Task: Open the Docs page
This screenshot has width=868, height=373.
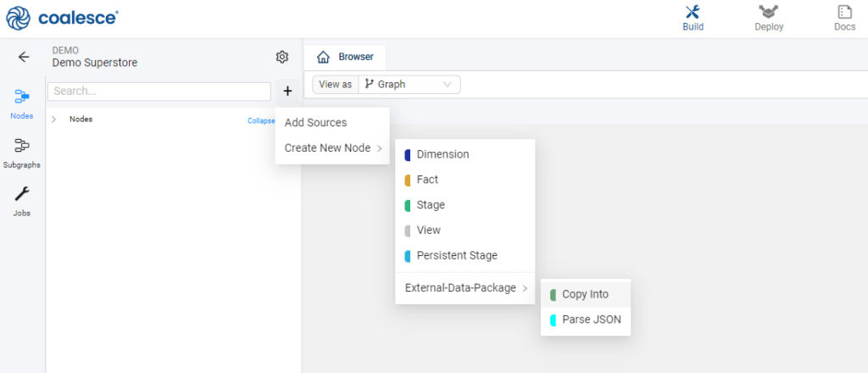Action: (x=844, y=18)
